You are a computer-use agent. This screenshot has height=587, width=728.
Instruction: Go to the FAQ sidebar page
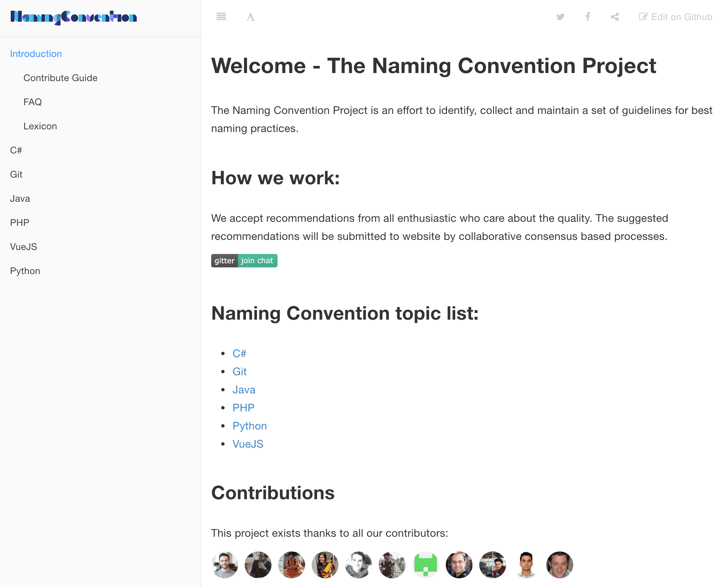[x=33, y=102]
